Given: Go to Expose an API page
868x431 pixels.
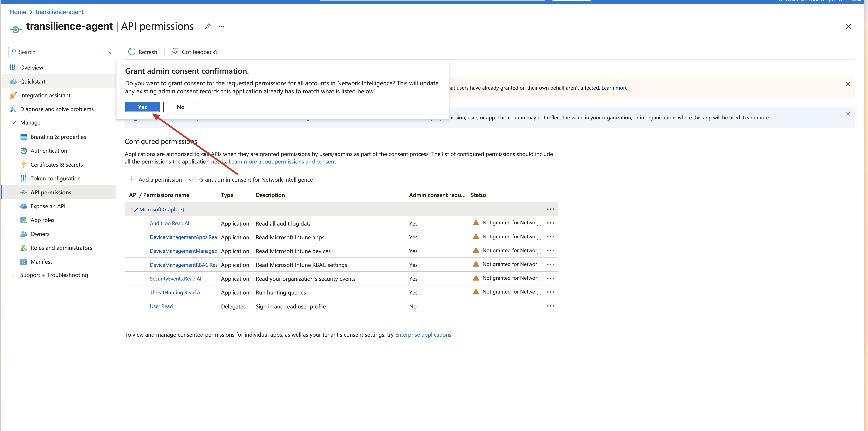Looking at the screenshot, I should (x=48, y=206).
